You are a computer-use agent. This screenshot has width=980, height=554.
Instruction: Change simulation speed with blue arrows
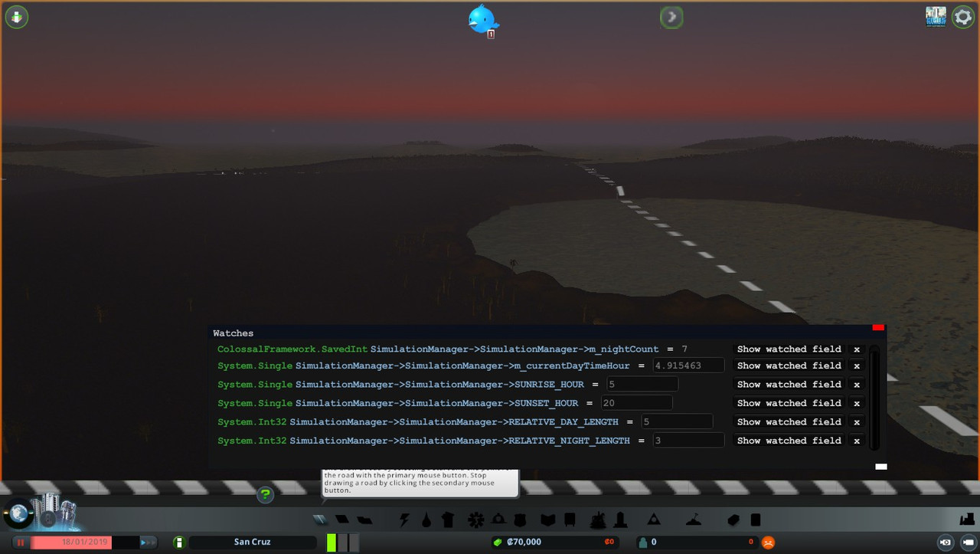(149, 543)
